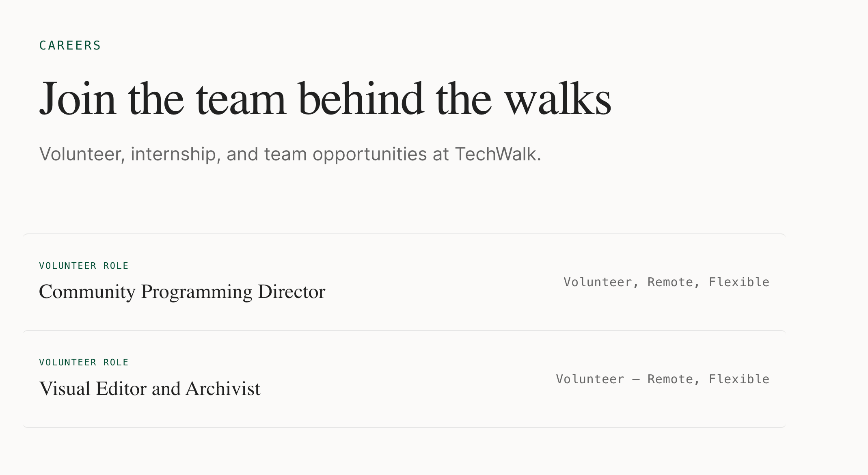Click the word 'Director' in the first role title
The height and width of the screenshot is (475, 868).
click(x=291, y=292)
